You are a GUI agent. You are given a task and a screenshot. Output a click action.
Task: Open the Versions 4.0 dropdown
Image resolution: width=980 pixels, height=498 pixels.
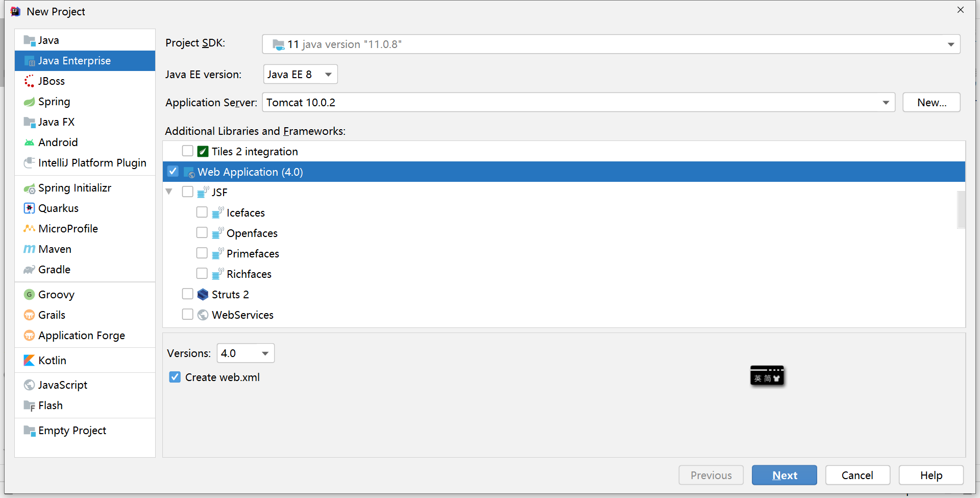tap(246, 353)
